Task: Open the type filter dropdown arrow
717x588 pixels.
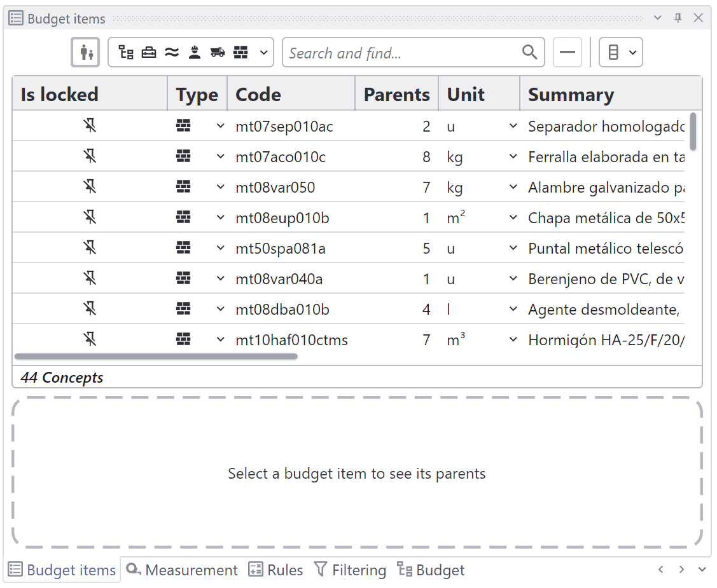Action: pyautogui.click(x=264, y=53)
